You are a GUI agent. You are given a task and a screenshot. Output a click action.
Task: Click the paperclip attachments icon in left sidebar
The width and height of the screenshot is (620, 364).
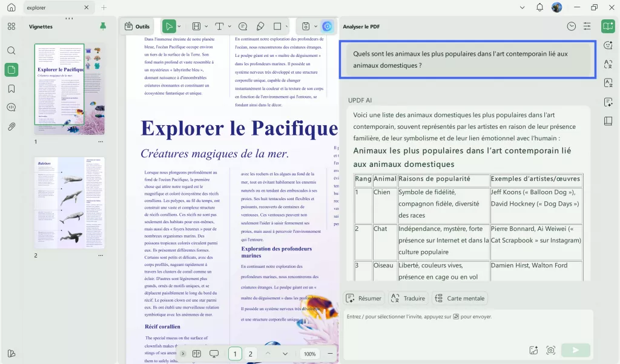12,126
